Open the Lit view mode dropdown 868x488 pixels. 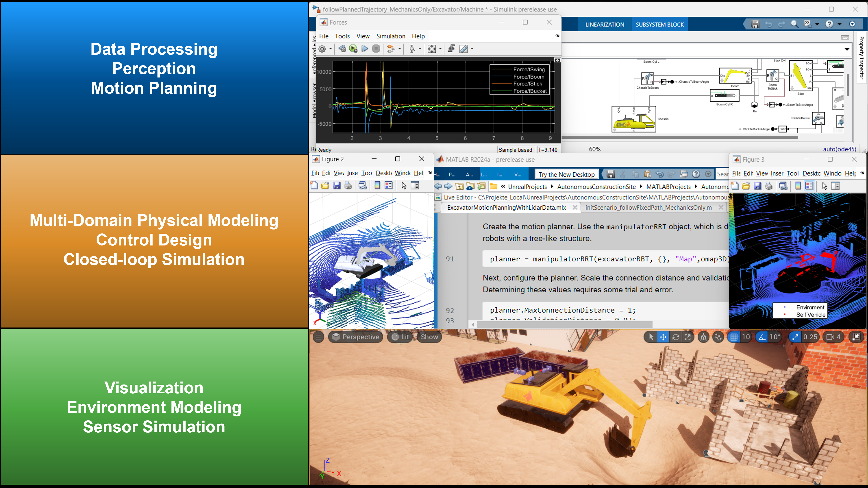[401, 337]
